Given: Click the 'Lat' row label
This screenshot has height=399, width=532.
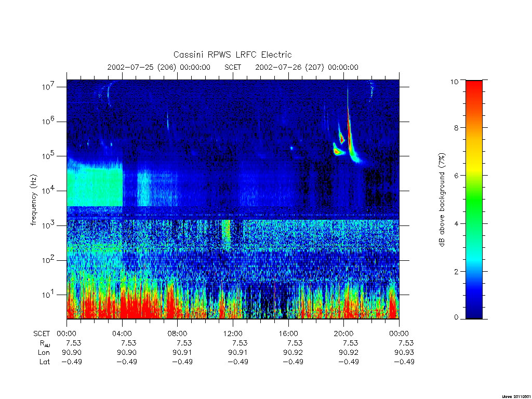Looking at the screenshot, I should 45,362.
